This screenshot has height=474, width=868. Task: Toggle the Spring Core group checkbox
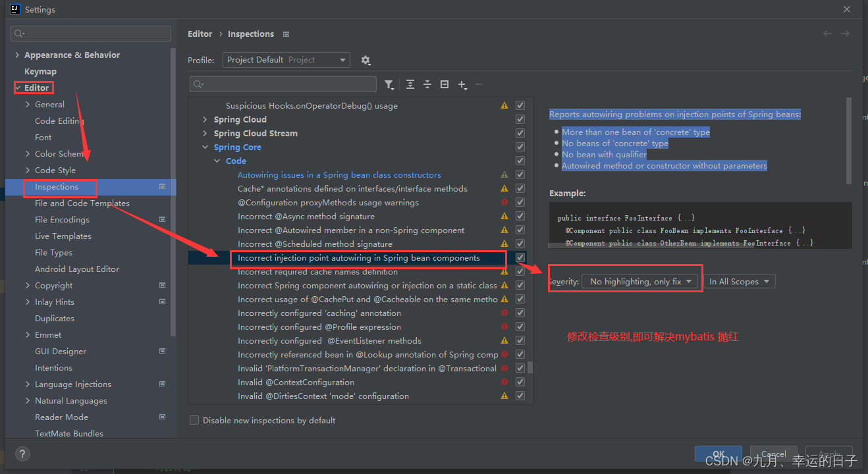tap(520, 147)
